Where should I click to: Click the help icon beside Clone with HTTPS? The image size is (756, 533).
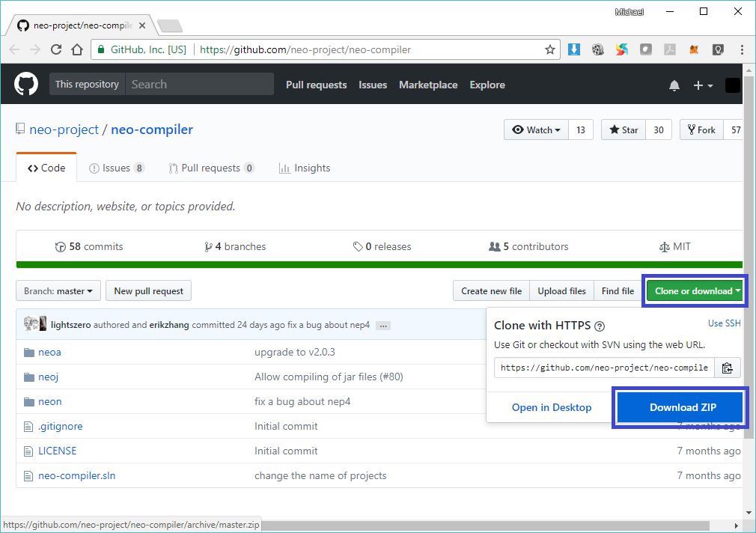(x=600, y=326)
